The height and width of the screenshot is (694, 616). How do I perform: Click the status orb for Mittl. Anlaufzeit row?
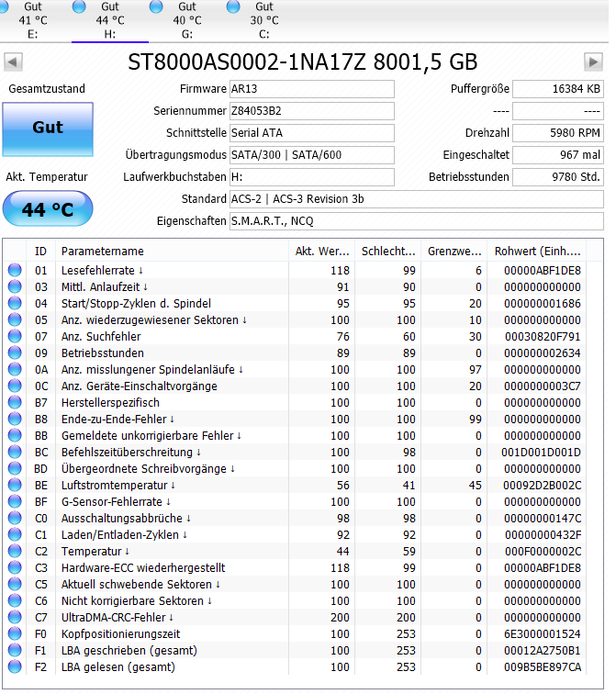point(15,286)
